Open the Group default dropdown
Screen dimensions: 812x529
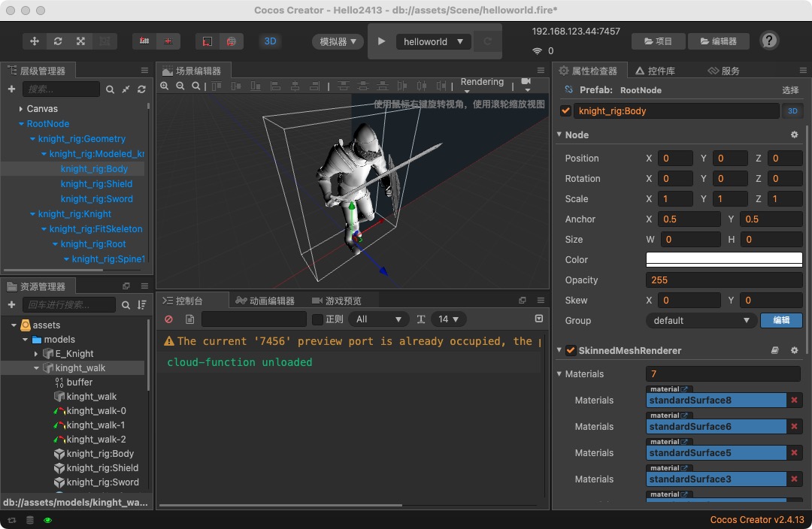point(701,321)
